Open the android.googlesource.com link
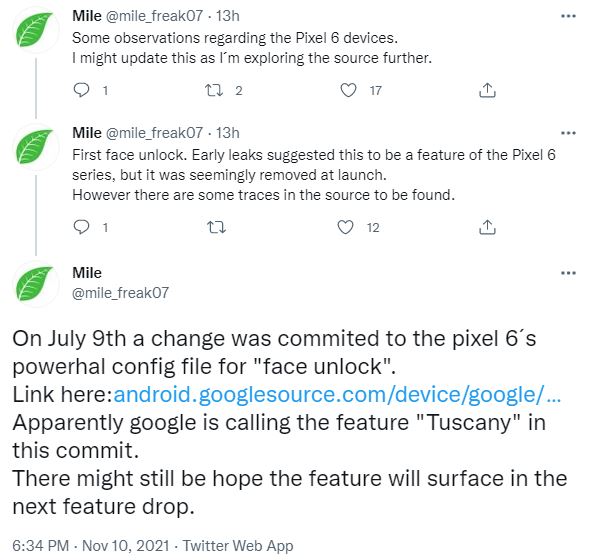 [337, 394]
